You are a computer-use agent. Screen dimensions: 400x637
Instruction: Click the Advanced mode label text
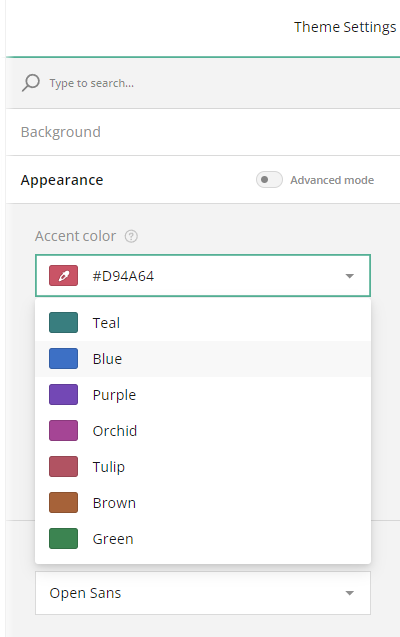(332, 180)
